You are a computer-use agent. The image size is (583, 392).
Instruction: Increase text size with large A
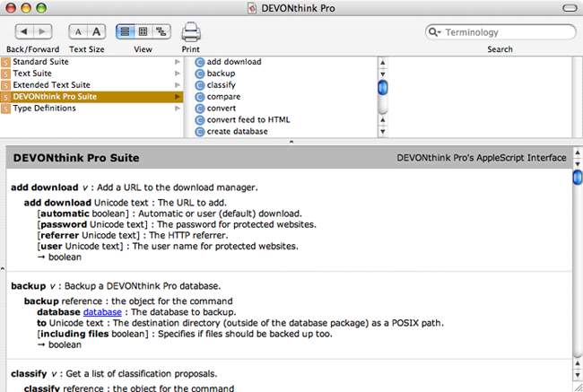tap(97, 31)
